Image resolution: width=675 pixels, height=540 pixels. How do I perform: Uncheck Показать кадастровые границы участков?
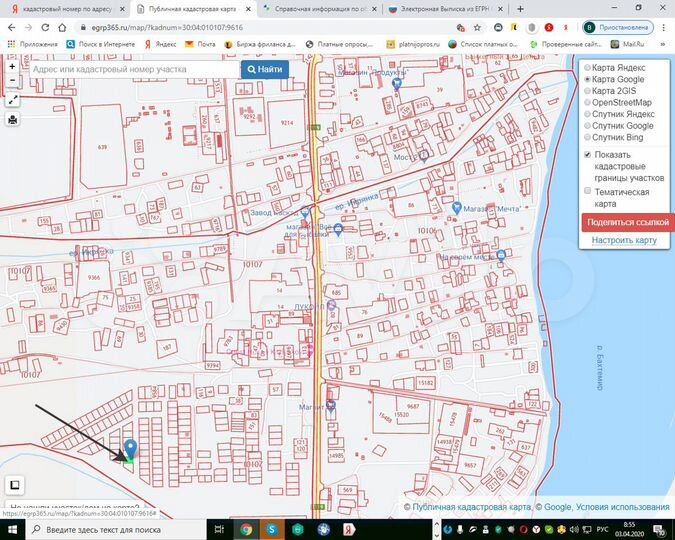pos(588,155)
